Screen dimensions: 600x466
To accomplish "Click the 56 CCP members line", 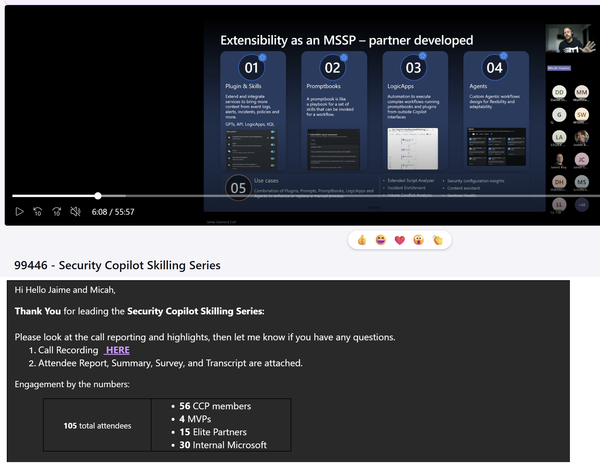I will [215, 406].
